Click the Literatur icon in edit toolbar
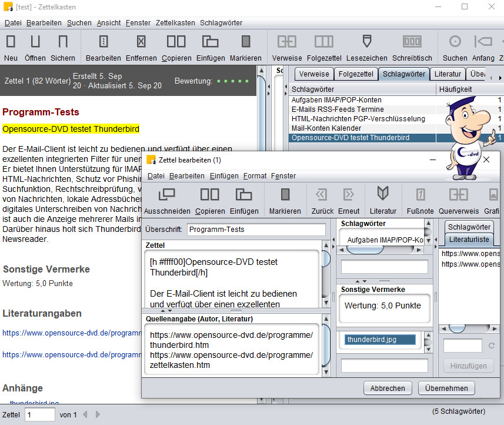Screen dimensions: 504x425 383,195
